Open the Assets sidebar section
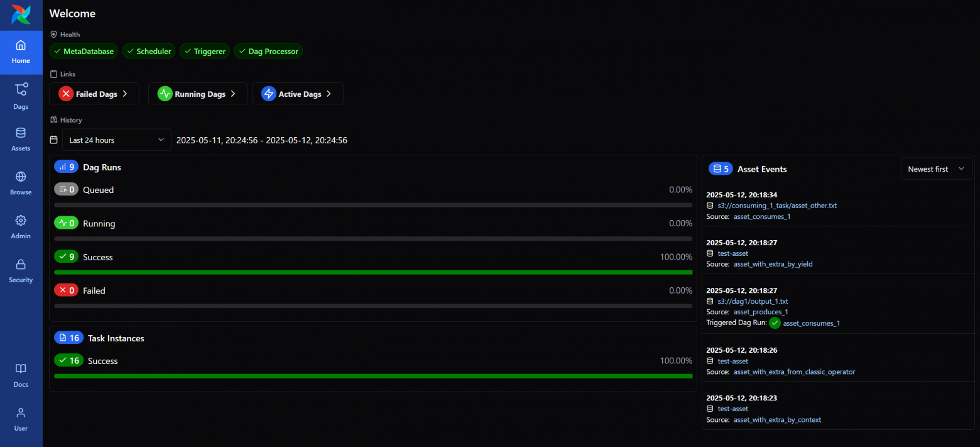This screenshot has width=980, height=447. click(x=21, y=140)
